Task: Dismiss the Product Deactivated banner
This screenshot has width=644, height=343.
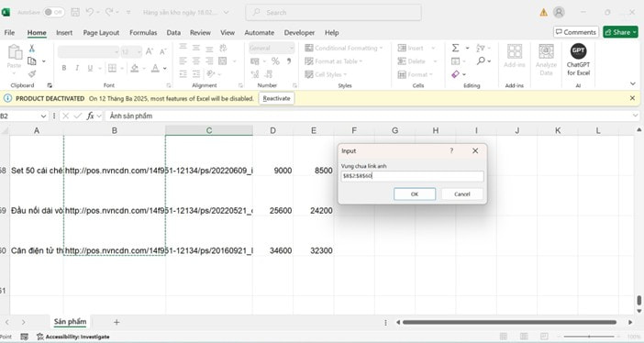Action: coord(632,98)
